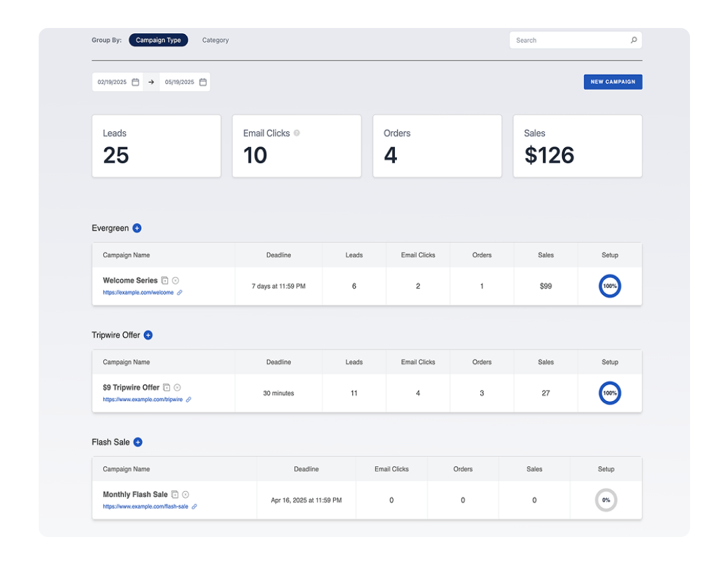The height and width of the screenshot is (565, 728).
Task: Focus the Search input field
Action: click(569, 40)
